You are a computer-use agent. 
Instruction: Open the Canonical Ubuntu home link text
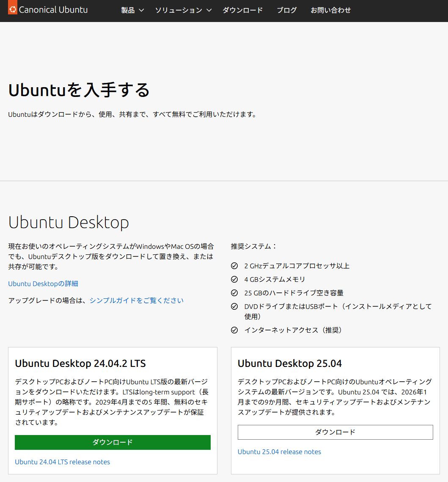coord(53,10)
